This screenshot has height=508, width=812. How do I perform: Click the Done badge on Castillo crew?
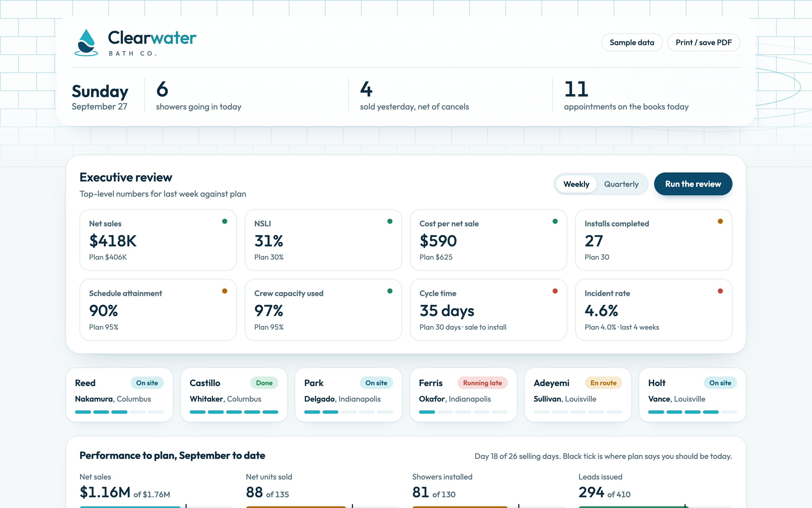point(264,383)
